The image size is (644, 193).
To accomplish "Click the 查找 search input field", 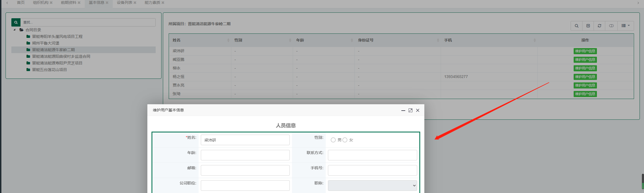I will [88, 22].
